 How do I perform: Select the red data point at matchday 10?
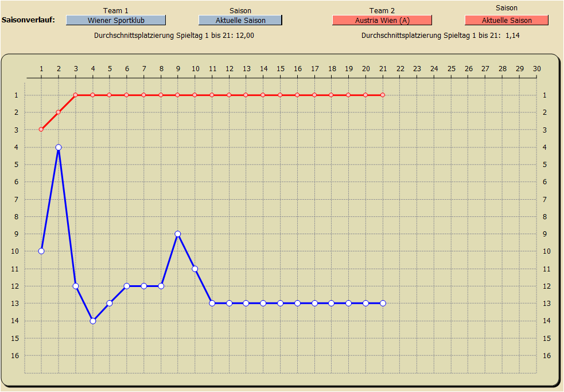pyautogui.click(x=195, y=95)
